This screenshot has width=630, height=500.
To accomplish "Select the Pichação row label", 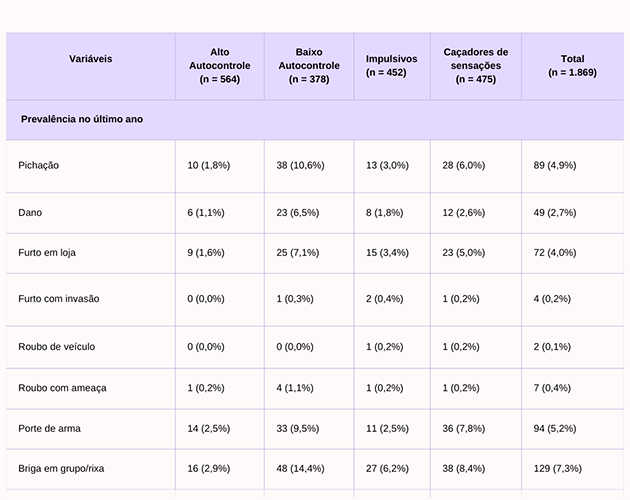I will (40, 165).
